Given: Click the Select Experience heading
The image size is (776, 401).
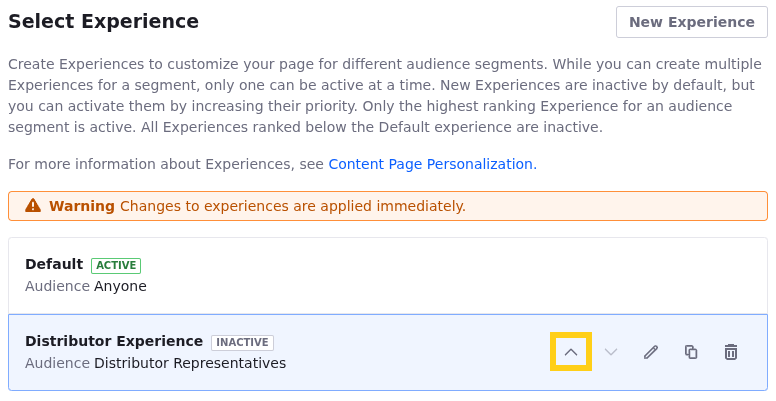Looking at the screenshot, I should (103, 21).
